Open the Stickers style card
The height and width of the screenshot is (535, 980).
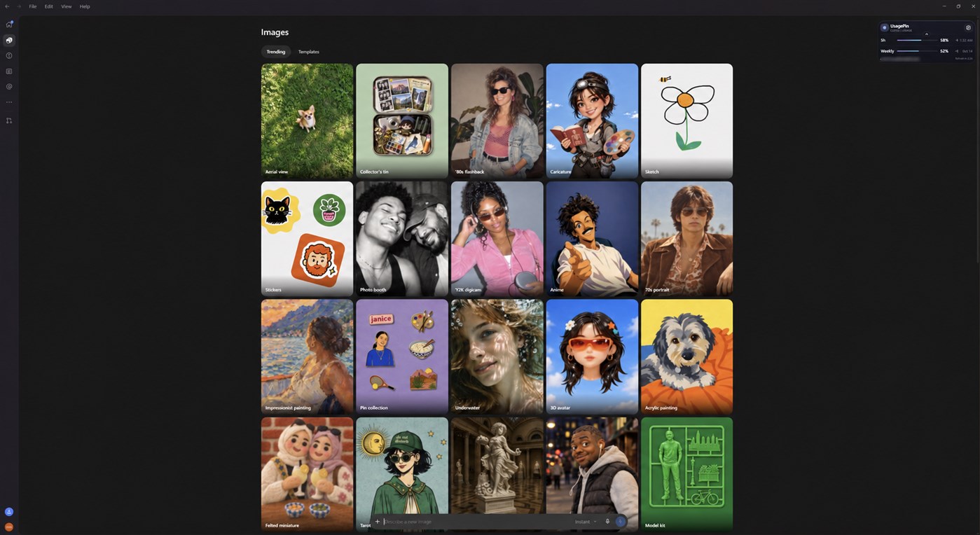[307, 239]
